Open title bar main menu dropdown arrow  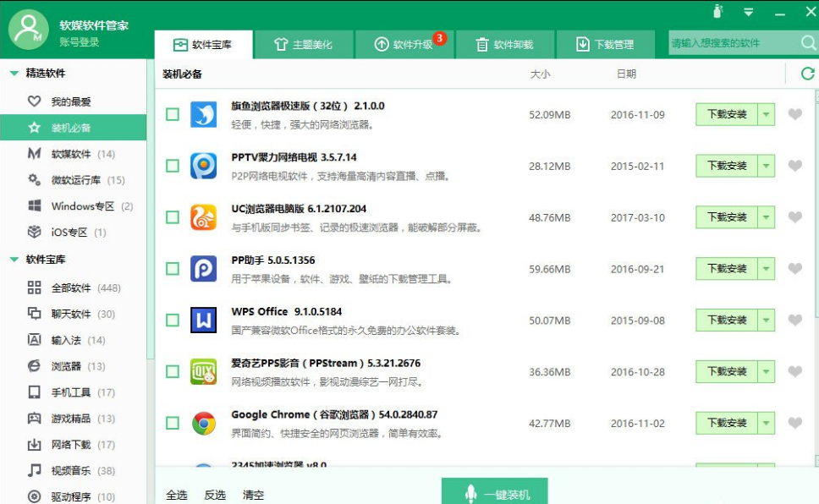749,12
